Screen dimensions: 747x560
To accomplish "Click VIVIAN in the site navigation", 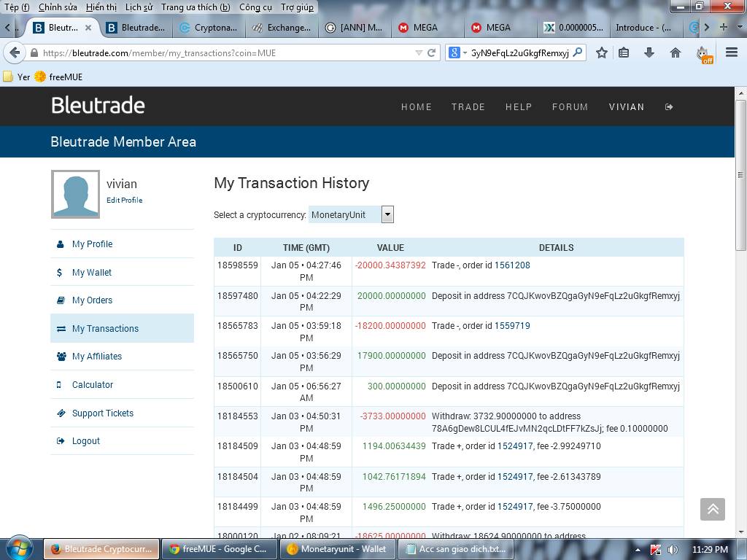I will click(x=627, y=107).
